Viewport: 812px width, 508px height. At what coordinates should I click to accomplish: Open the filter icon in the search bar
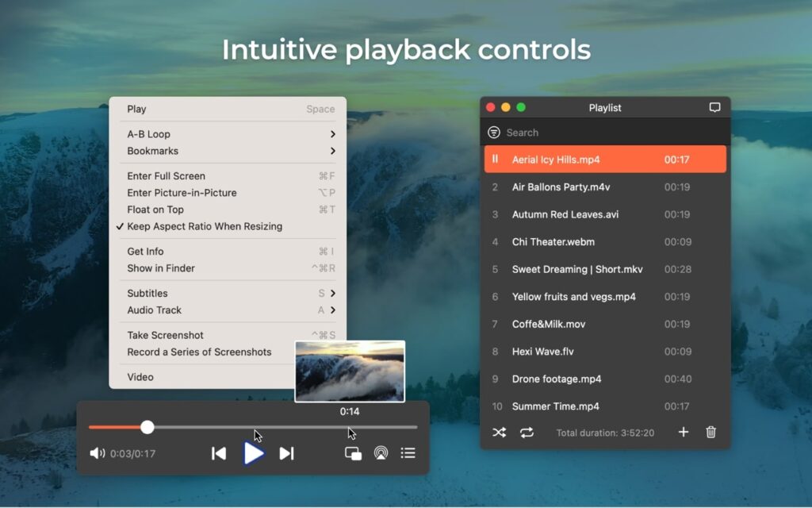pyautogui.click(x=493, y=132)
